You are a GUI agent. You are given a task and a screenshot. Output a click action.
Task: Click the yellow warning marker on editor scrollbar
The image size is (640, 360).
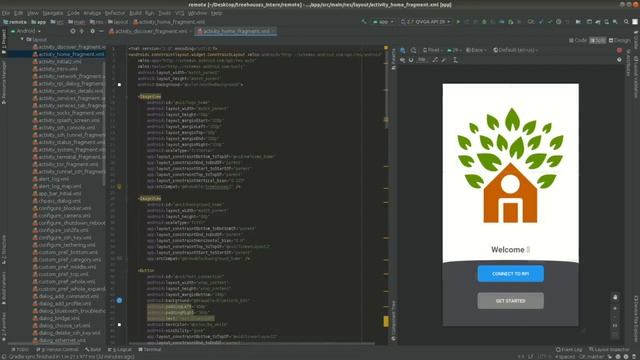click(386, 322)
